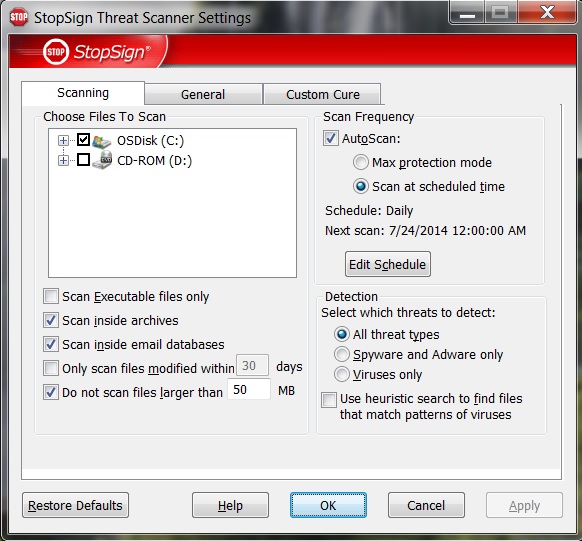The image size is (582, 541).
Task: Click the MB size field showing 50
Action: pyautogui.click(x=249, y=390)
